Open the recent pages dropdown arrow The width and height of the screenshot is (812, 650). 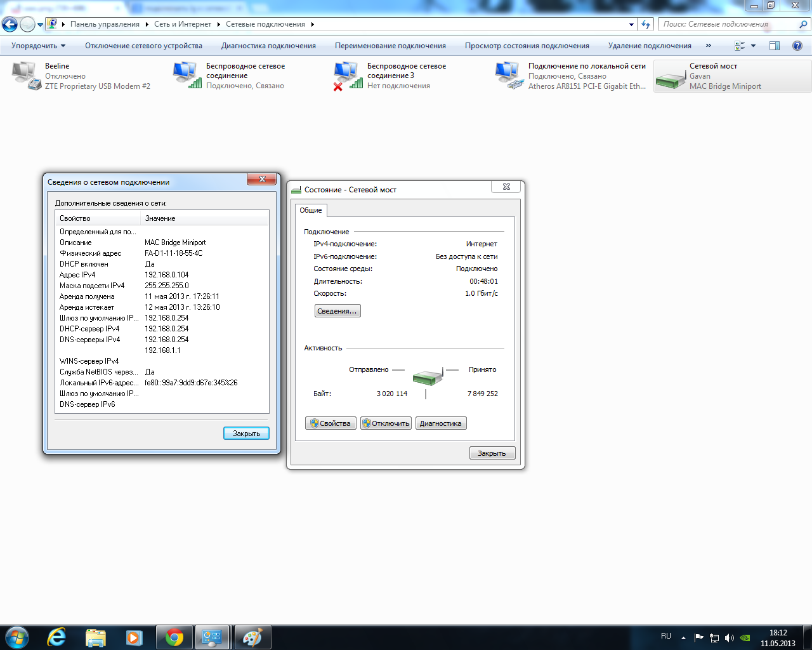point(40,25)
